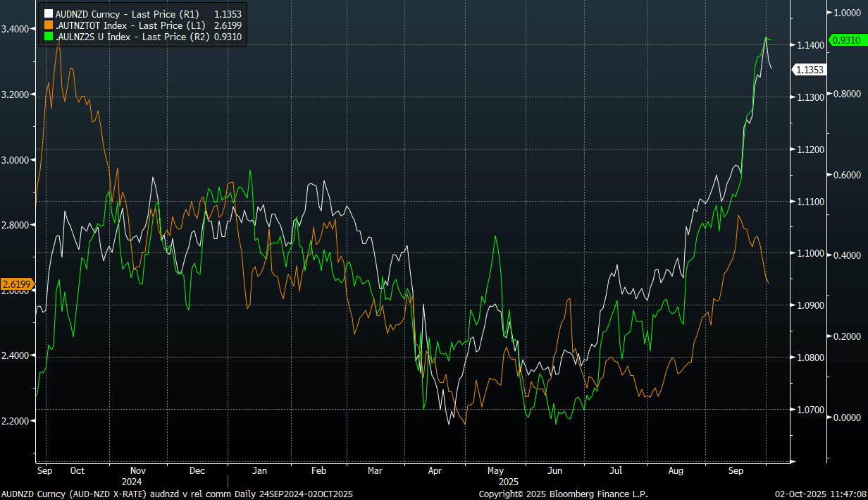Click the orange .AUTNZTOT Index legend swatch
868x500 pixels.
coord(48,25)
